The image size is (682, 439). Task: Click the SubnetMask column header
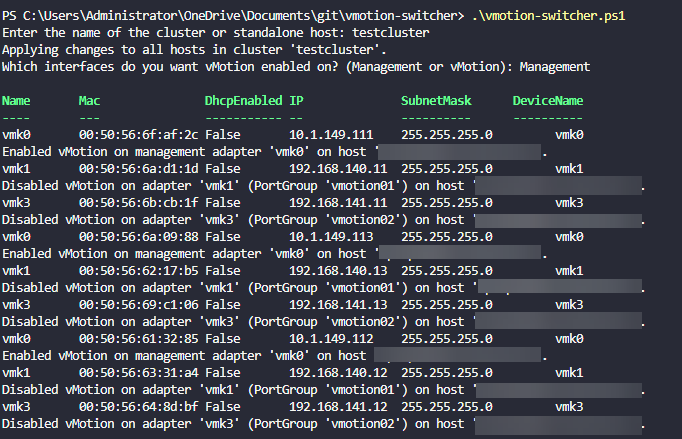click(x=435, y=101)
